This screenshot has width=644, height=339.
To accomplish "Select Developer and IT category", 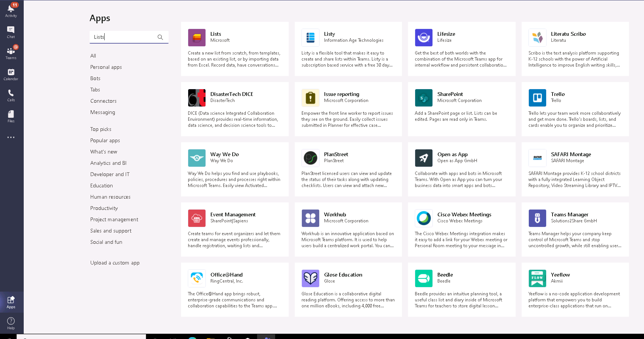I will 110,174.
